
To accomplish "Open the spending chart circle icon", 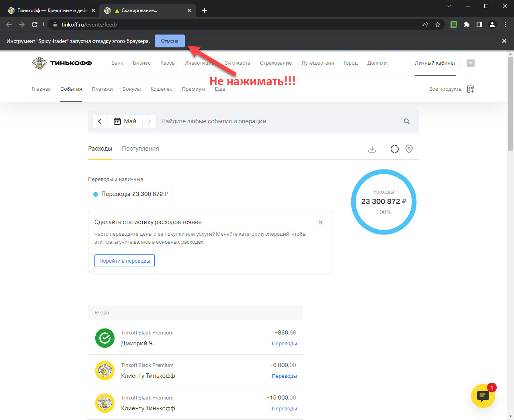I will coord(395,149).
